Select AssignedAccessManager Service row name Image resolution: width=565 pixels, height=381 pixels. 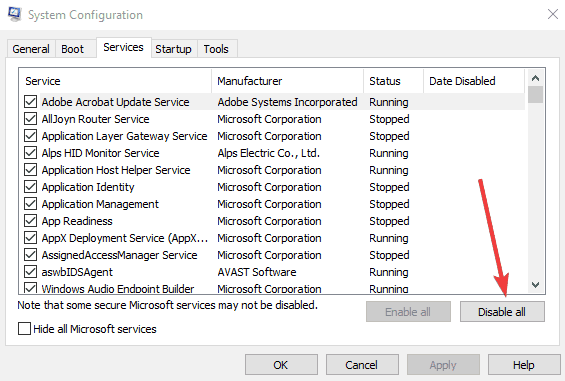point(119,255)
